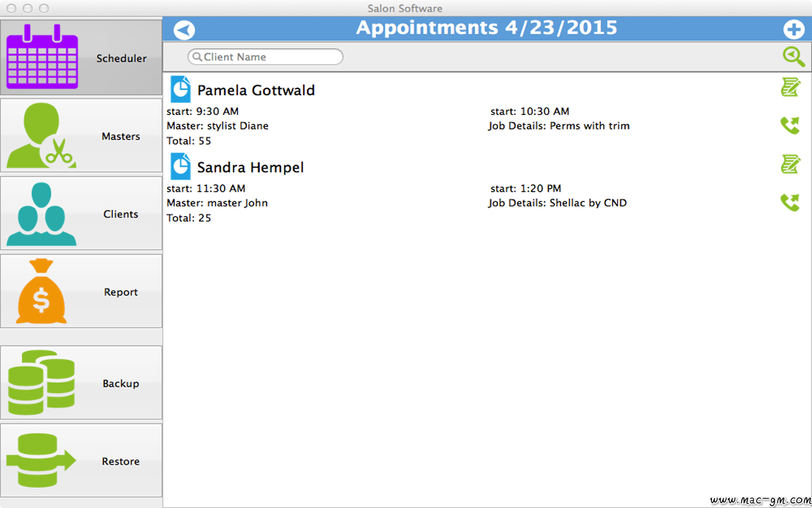Click Total: 55 text

[189, 141]
